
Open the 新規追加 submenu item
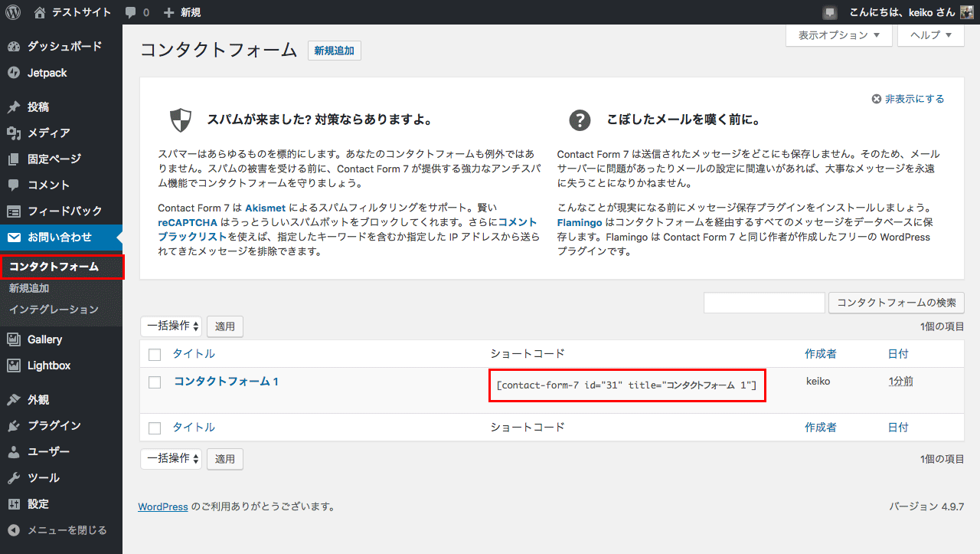pos(29,289)
